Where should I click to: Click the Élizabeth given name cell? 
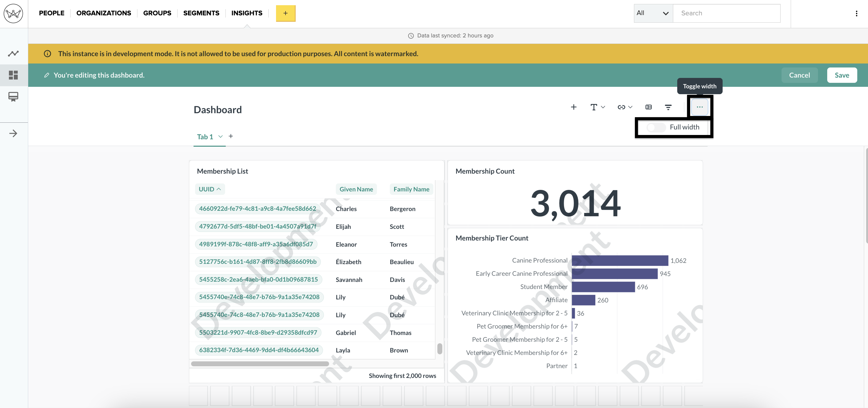pyautogui.click(x=348, y=262)
